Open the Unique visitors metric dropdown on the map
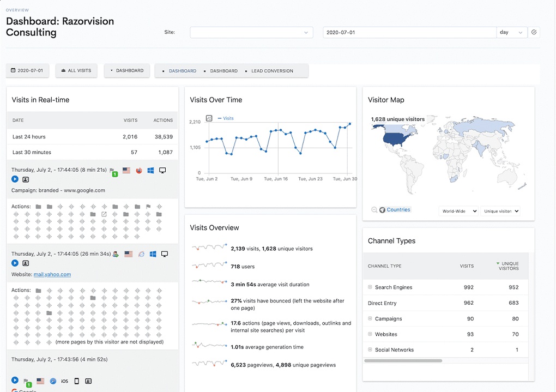The height and width of the screenshot is (392, 556). [x=500, y=211]
